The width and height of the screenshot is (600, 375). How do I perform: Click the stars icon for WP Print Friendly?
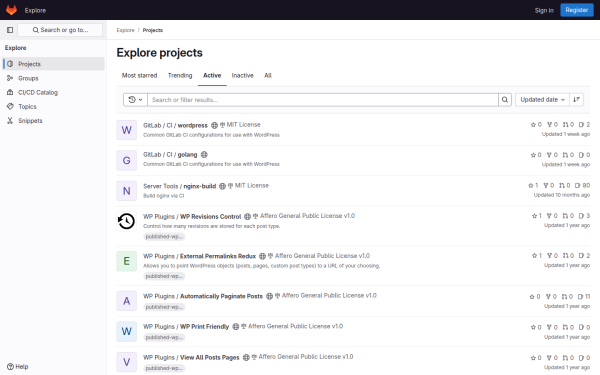click(x=533, y=327)
